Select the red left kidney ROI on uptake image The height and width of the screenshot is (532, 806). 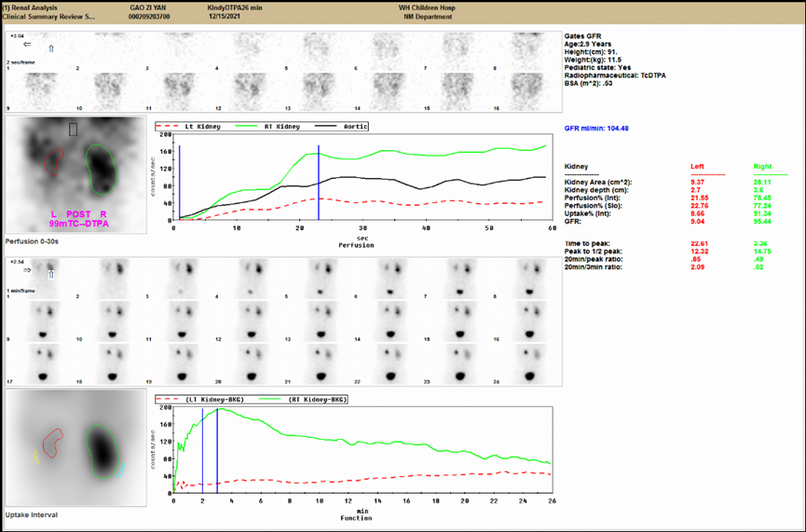coord(52,443)
